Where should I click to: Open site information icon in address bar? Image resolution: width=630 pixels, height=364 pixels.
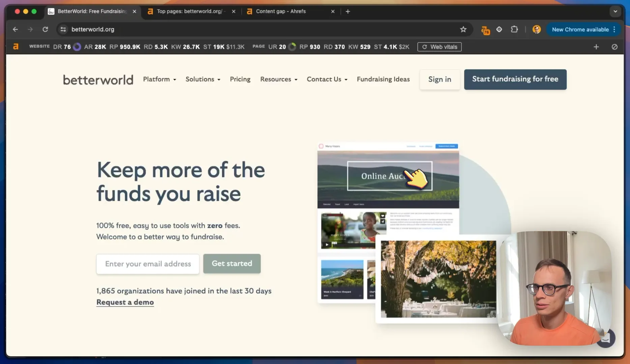[x=63, y=29]
